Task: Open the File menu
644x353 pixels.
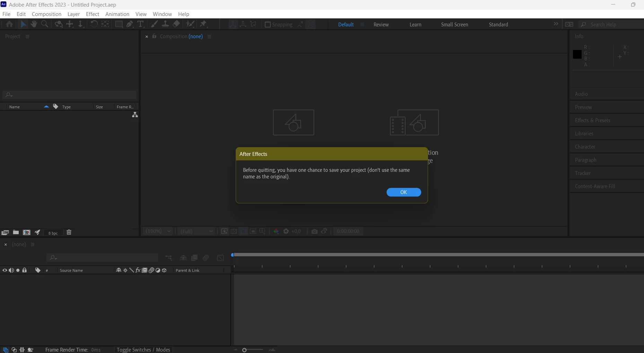Action: (x=6, y=14)
